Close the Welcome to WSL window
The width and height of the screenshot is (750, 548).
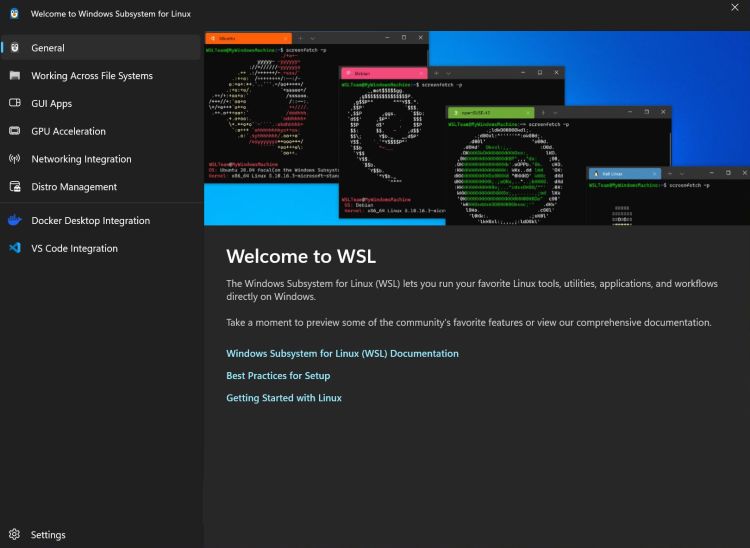(735, 8)
